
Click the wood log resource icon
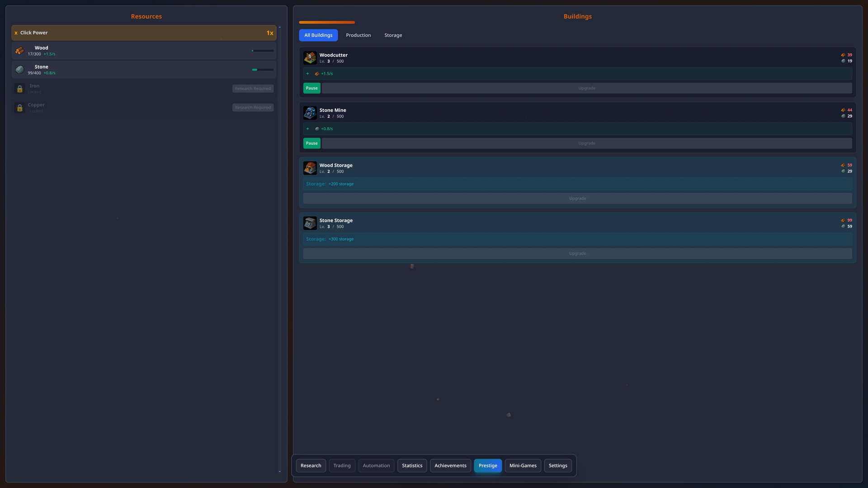coord(19,50)
